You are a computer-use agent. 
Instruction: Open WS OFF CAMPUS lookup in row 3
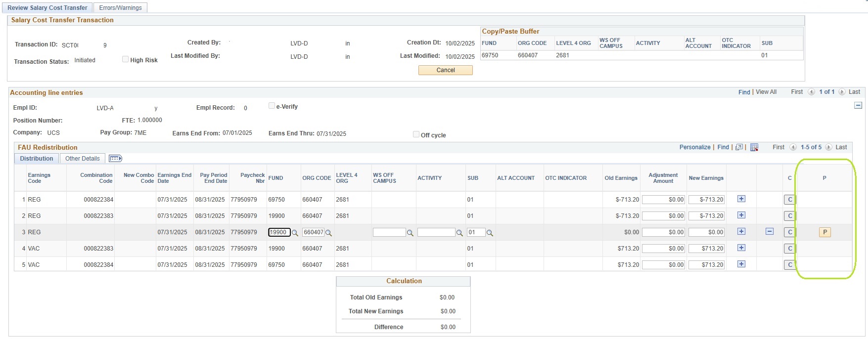pos(410,233)
